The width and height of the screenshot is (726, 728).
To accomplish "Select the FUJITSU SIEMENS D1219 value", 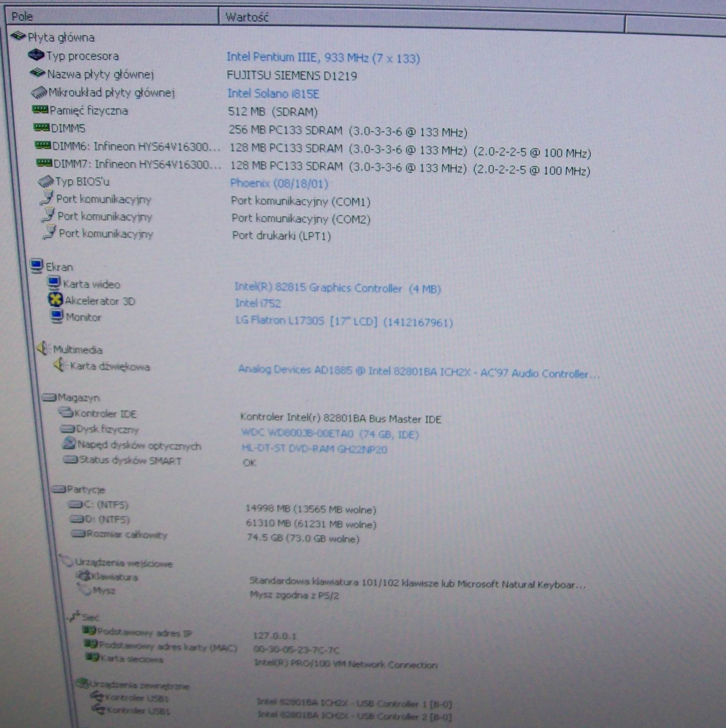I will pyautogui.click(x=292, y=75).
